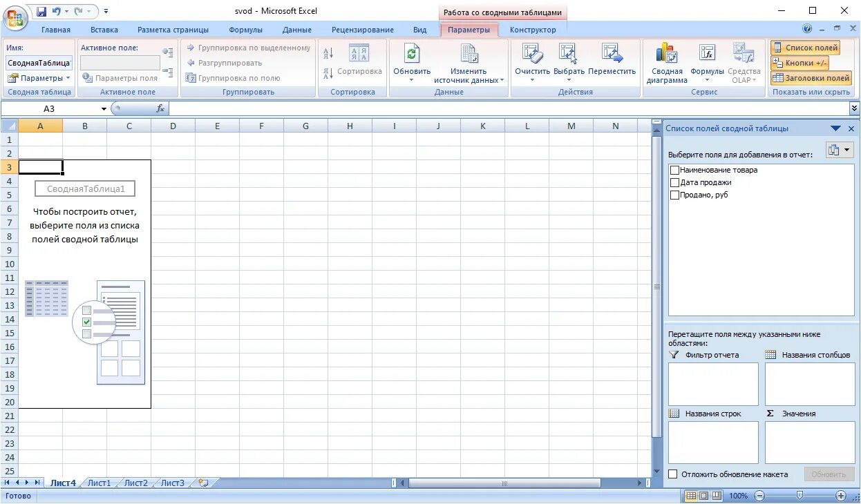Switch to the Лист1 sheet tab
861x504 pixels.
pyautogui.click(x=99, y=483)
